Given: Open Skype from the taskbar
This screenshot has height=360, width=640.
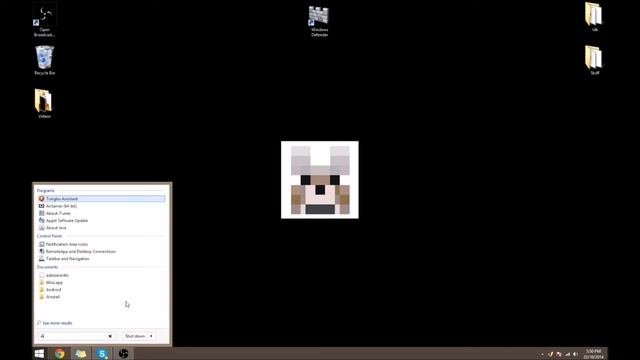Looking at the screenshot, I should [102, 353].
